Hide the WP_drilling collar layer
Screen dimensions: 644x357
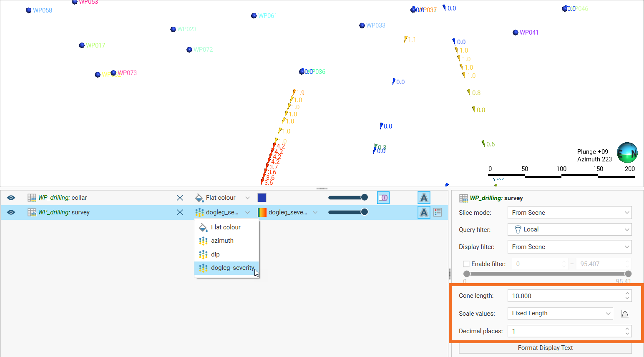(x=11, y=198)
